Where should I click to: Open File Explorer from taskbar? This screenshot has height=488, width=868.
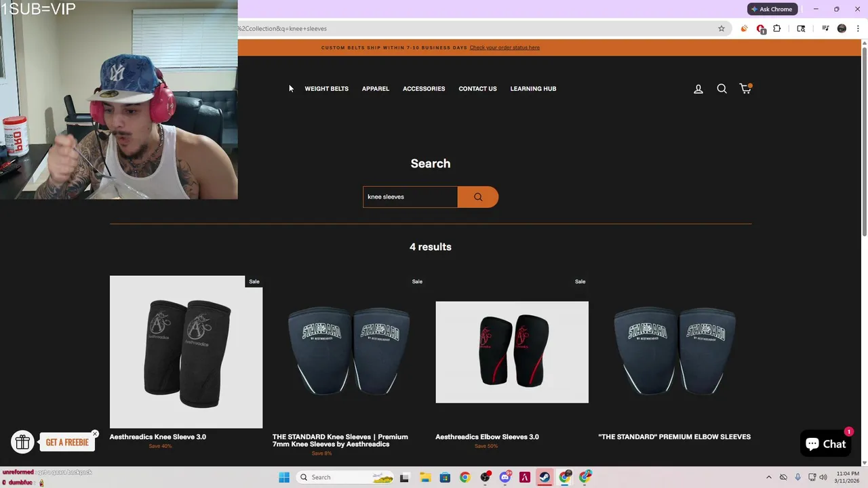coord(425,477)
